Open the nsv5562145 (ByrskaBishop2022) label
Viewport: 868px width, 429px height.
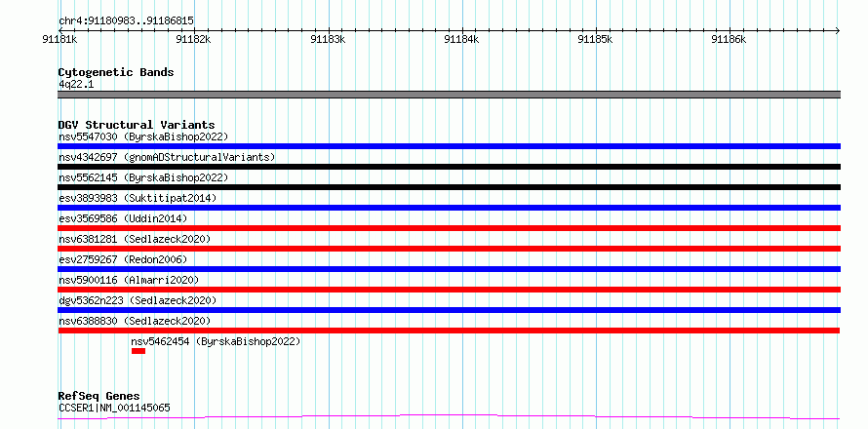(x=143, y=177)
